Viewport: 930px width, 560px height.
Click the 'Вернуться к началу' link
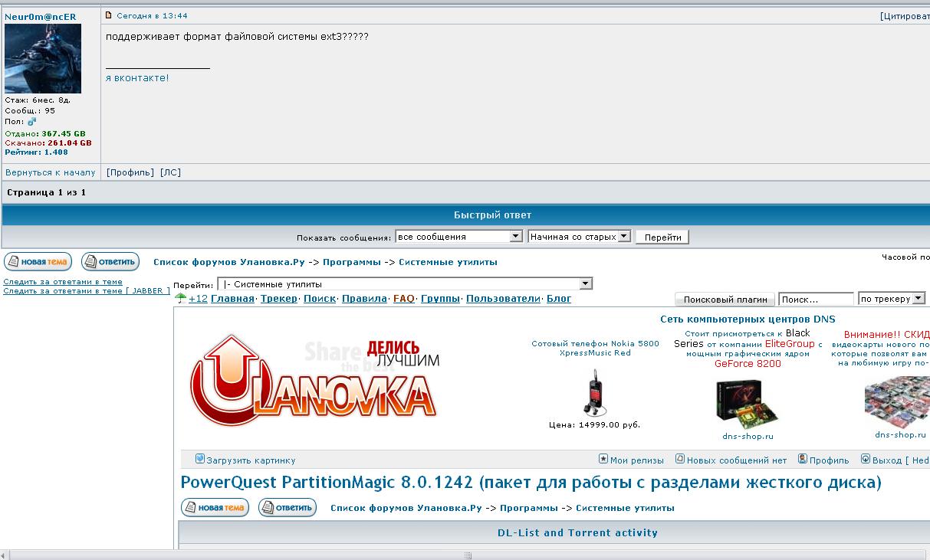click(x=51, y=172)
